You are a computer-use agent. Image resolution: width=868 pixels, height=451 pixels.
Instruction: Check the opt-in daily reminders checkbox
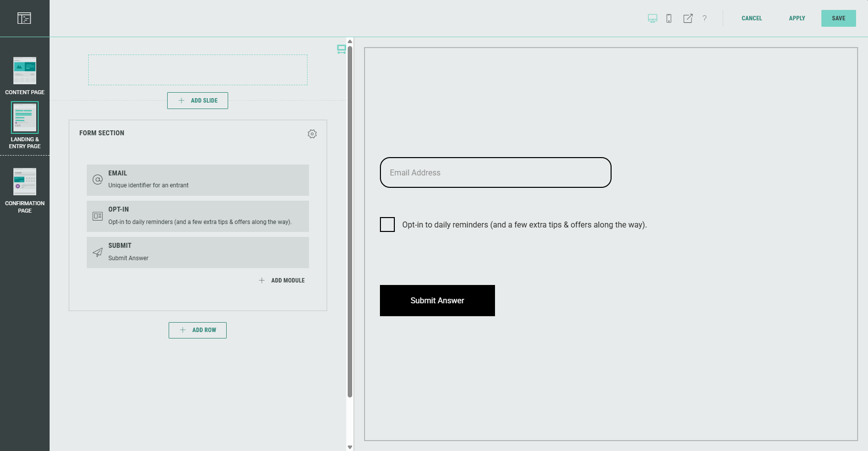pyautogui.click(x=387, y=225)
